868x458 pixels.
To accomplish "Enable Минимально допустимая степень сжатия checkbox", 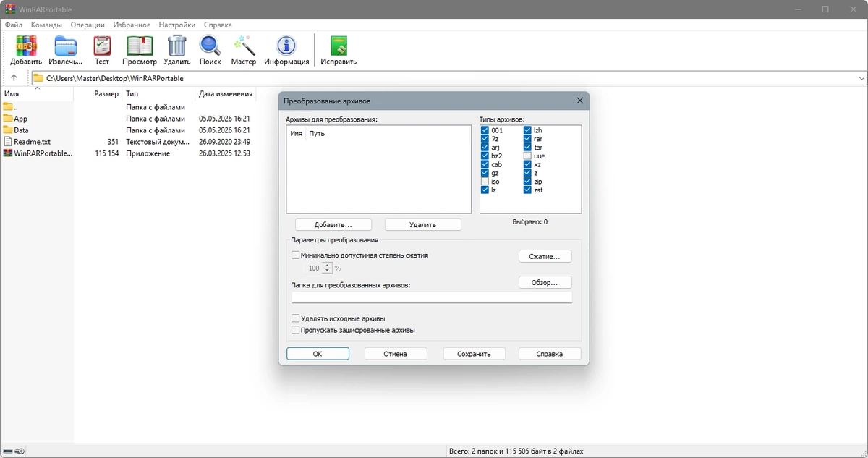I will 295,255.
